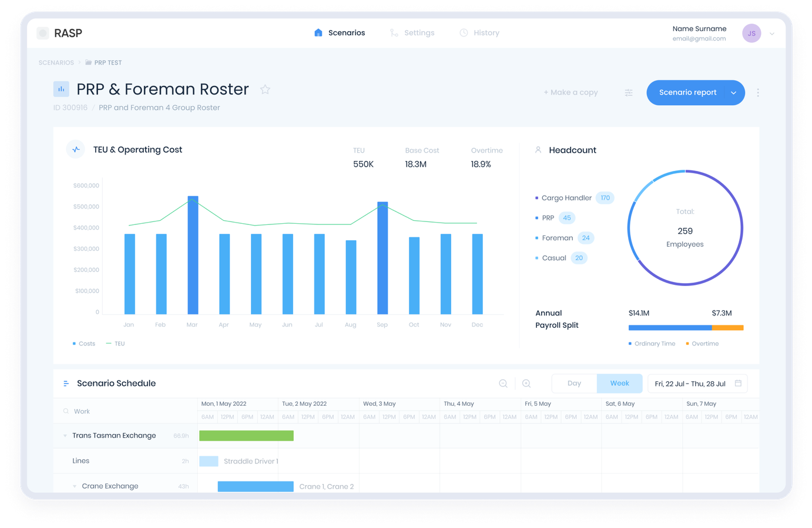This screenshot has height=528, width=812.
Task: Expand the Scenario report dropdown arrow
Action: [x=733, y=93]
